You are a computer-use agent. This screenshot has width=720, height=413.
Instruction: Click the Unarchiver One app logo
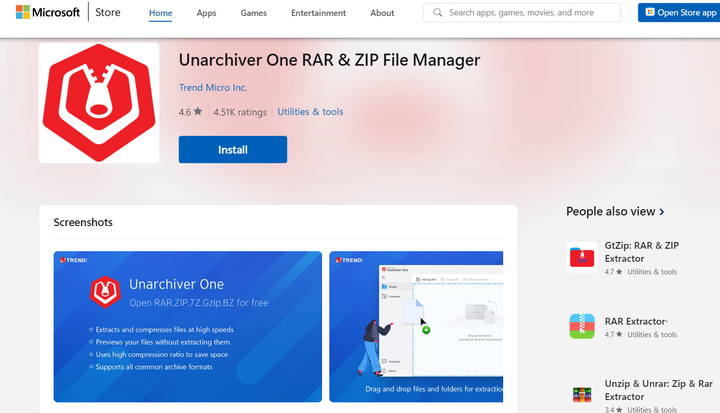[x=99, y=103]
